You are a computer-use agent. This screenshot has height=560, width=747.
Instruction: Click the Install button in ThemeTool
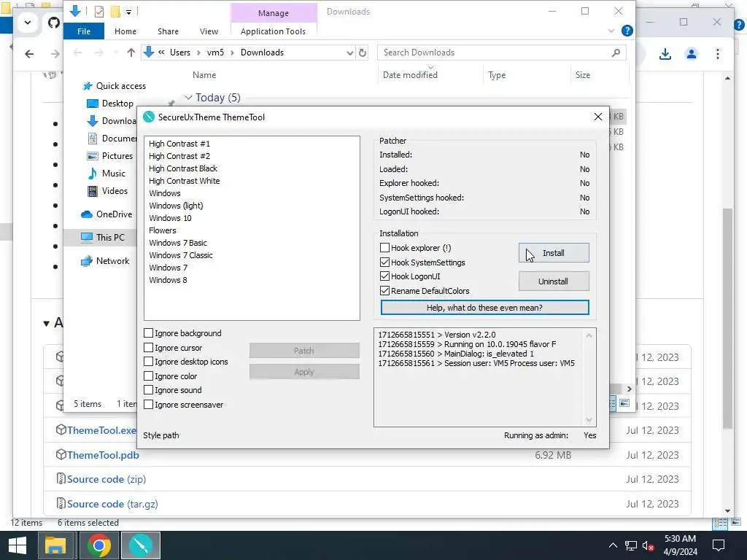554,253
